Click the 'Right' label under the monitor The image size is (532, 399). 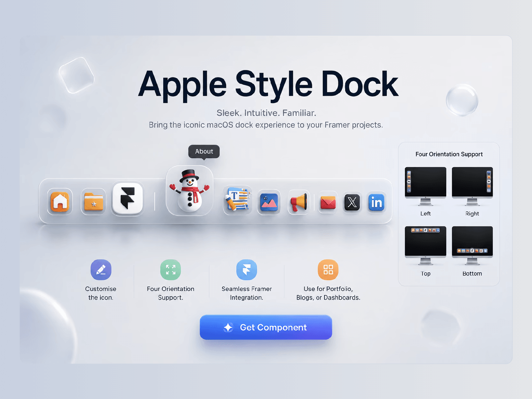[472, 214]
